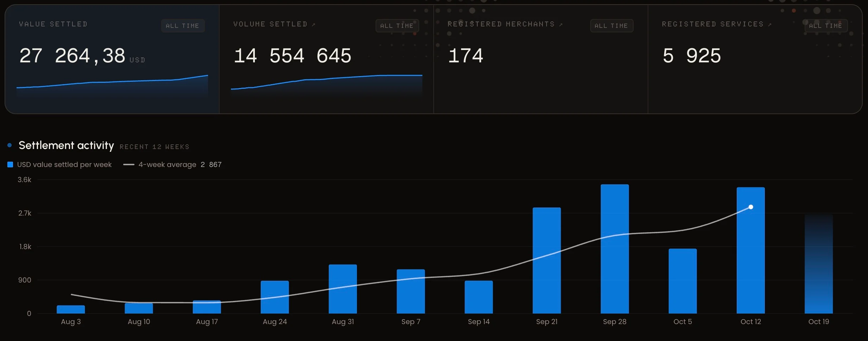Click the Registered Merchants heading link
The height and width of the screenshot is (341, 868).
pyautogui.click(x=501, y=24)
